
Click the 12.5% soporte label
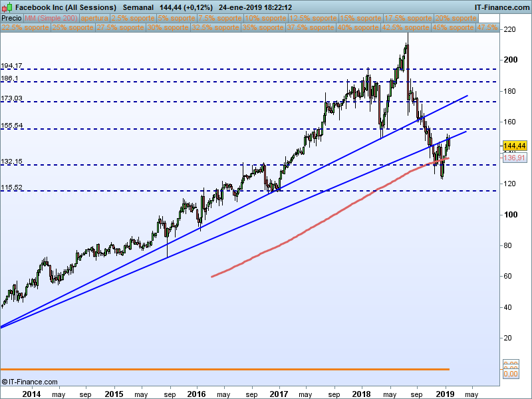(313, 19)
